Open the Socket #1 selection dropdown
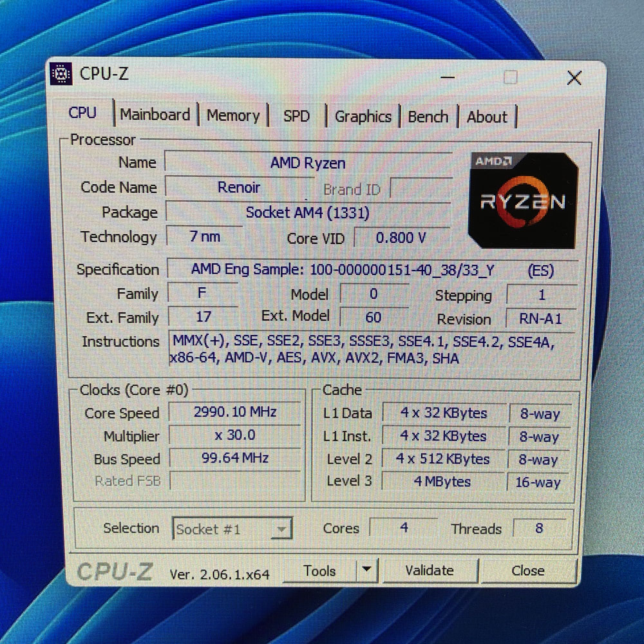644x644 pixels. coord(232,529)
